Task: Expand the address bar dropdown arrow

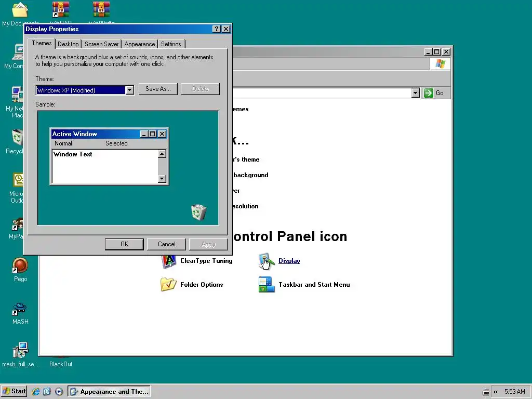Action: click(x=416, y=93)
